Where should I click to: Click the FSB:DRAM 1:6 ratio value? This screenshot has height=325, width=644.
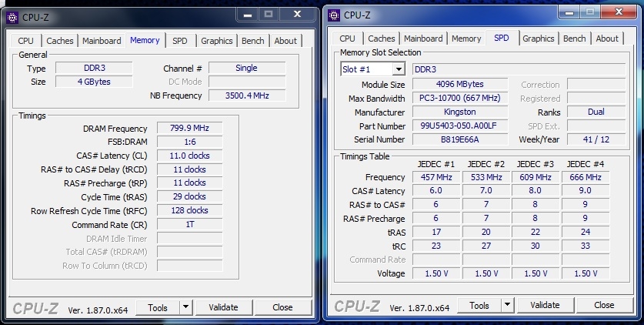pyautogui.click(x=190, y=142)
